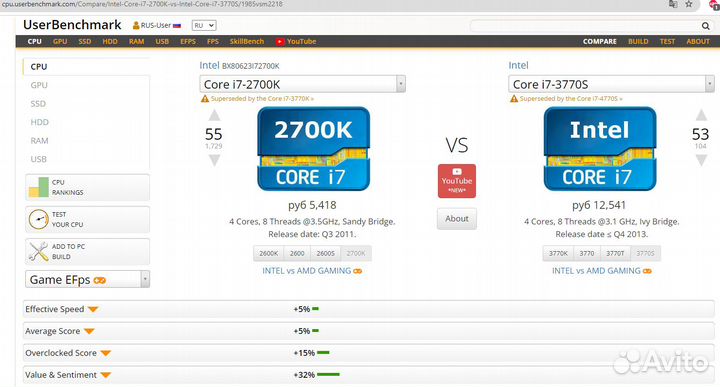Click the search magnifier icon

click(706, 26)
